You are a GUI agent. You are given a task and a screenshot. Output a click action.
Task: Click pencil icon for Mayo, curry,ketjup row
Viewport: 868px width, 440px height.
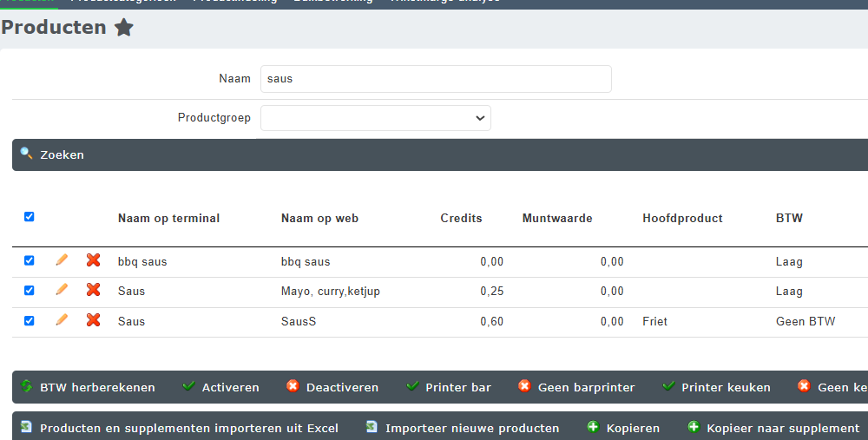[x=62, y=291]
